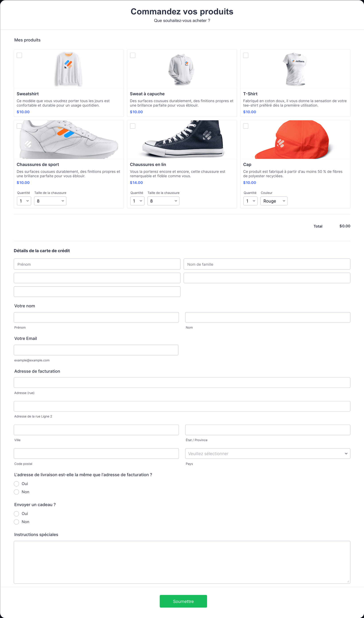364x618 pixels.
Task: Open the Cap Couleur dropdown showing Rouge
Action: pyautogui.click(x=274, y=201)
